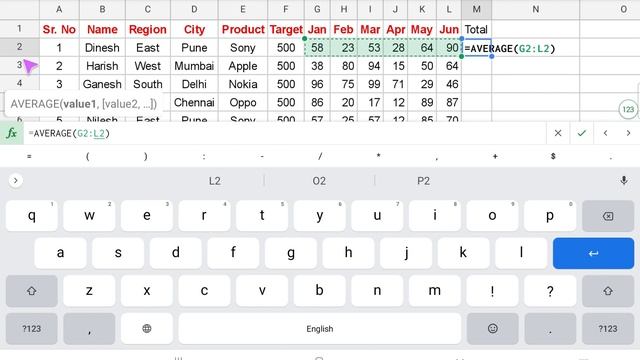Tap the right shift key
The width and height of the screenshot is (640, 360).
(x=608, y=291)
